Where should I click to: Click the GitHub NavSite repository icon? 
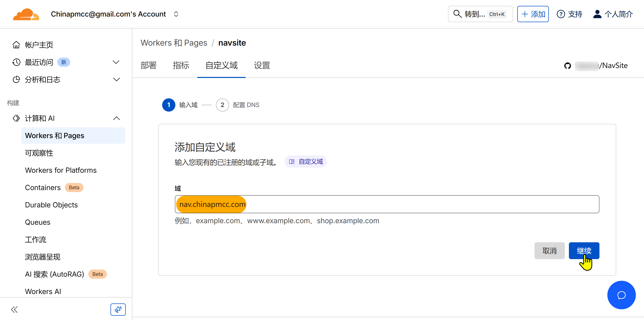(568, 66)
